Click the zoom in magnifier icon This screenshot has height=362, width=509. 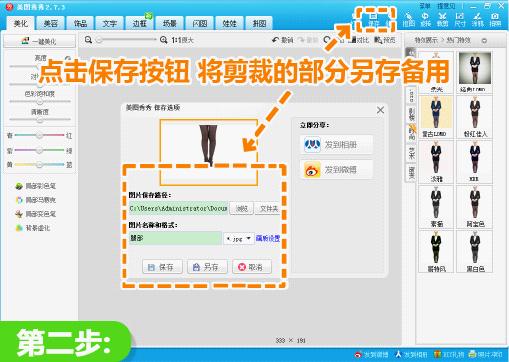(x=163, y=40)
